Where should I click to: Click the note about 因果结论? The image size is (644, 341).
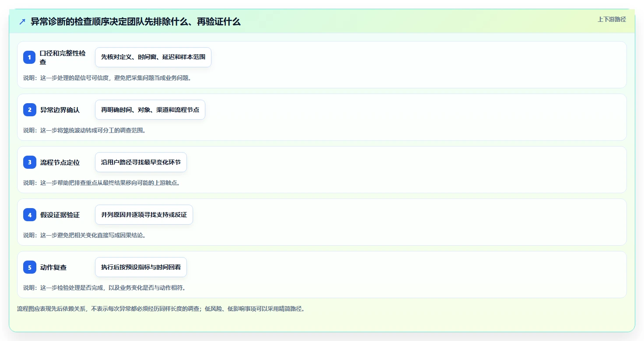click(84, 235)
